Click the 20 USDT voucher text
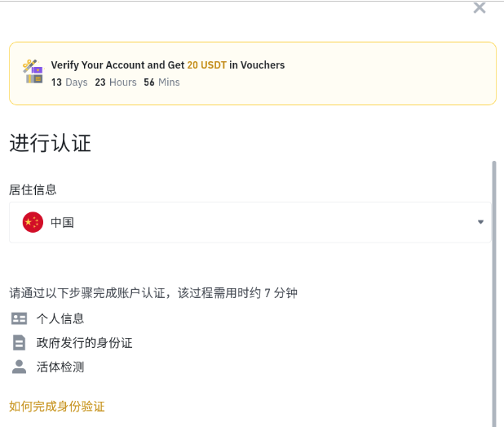Screen dimensions: 504x427 click(206, 64)
